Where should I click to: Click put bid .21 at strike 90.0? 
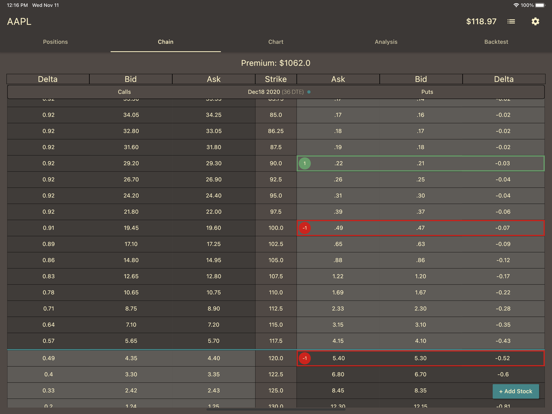pyautogui.click(x=421, y=163)
